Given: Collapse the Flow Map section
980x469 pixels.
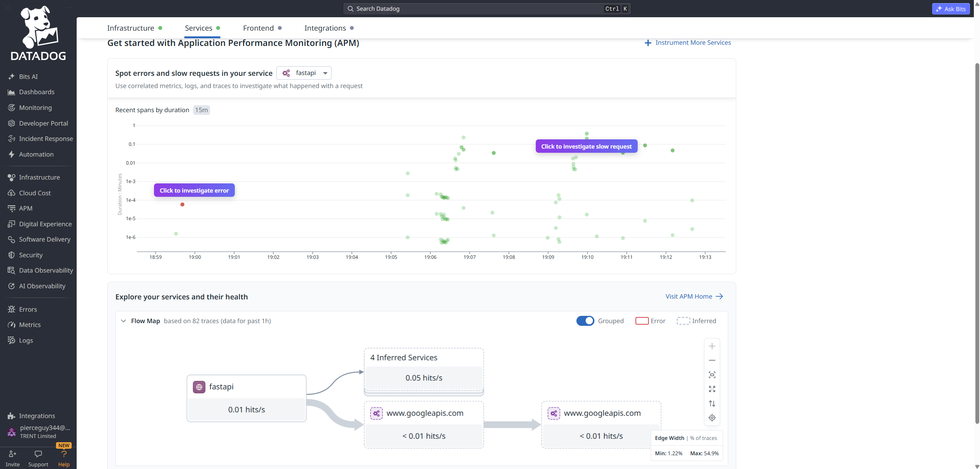Looking at the screenshot, I should [x=123, y=321].
